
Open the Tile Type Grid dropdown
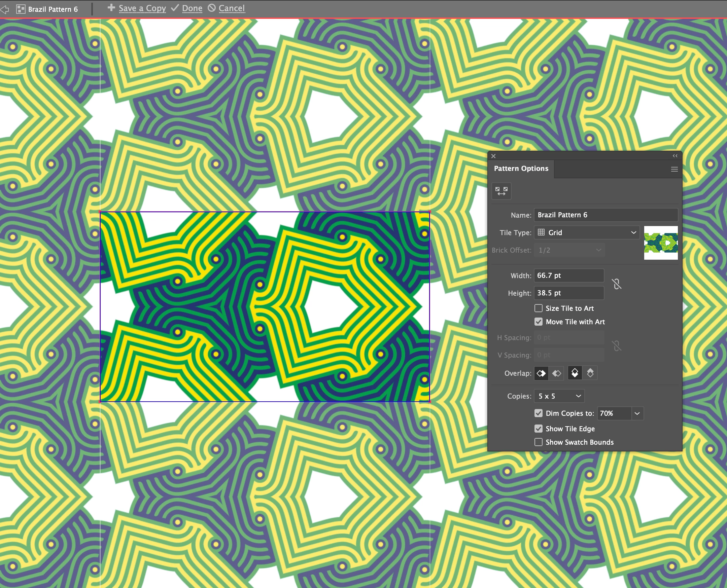click(x=587, y=233)
